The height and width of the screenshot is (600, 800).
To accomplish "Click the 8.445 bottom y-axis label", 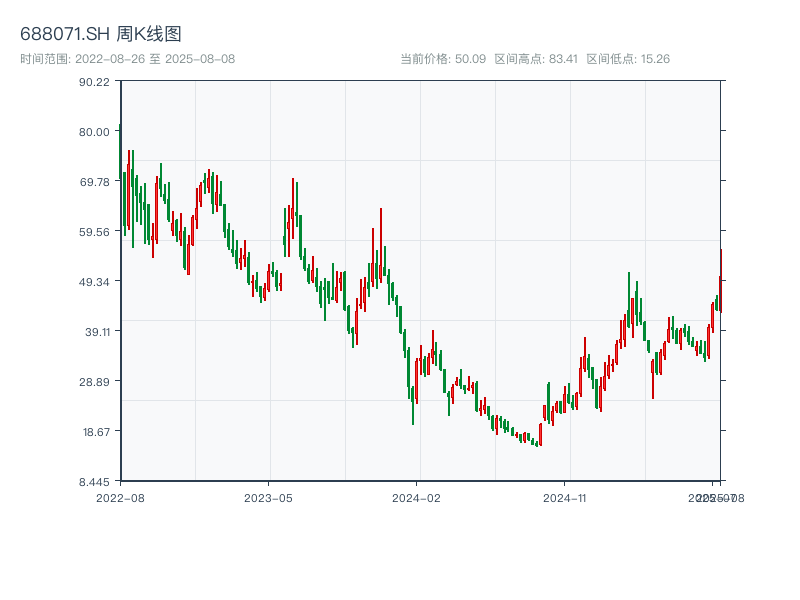I will (x=94, y=481).
